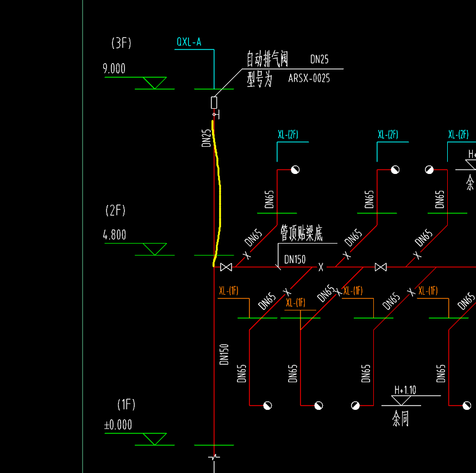Click the 型号为 annotation text
The image size is (476, 473).
click(x=260, y=79)
